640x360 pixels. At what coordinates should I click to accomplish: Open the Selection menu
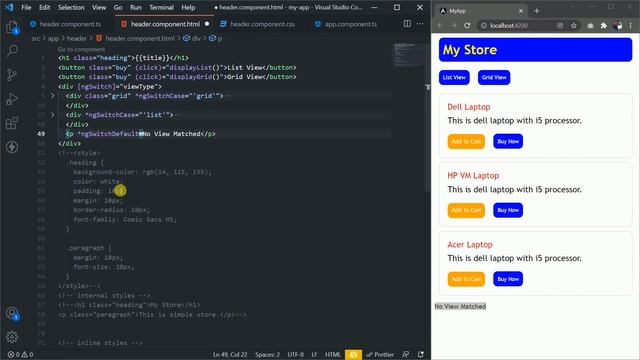71,7
